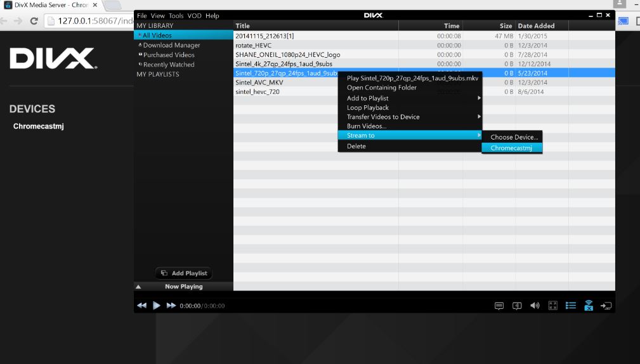Click Chromecastmj device in browser page

click(x=38, y=126)
